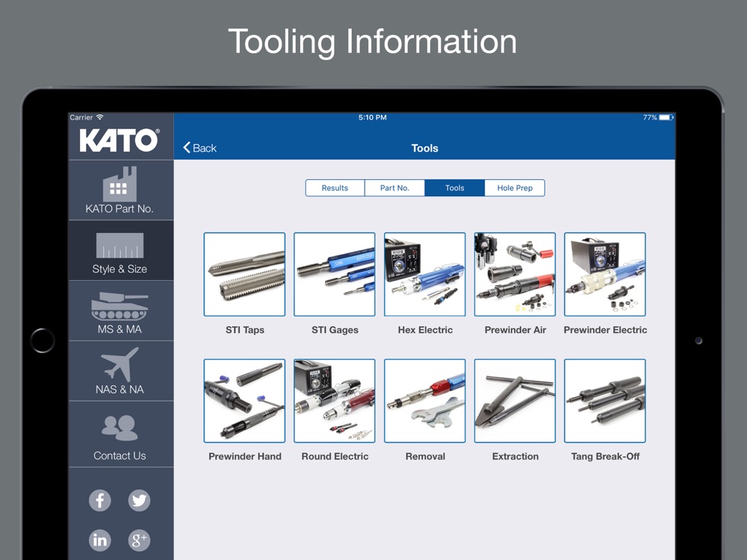This screenshot has height=560, width=747.
Task: Open the Prewinder Electric thumbnail
Action: pyautogui.click(x=605, y=274)
